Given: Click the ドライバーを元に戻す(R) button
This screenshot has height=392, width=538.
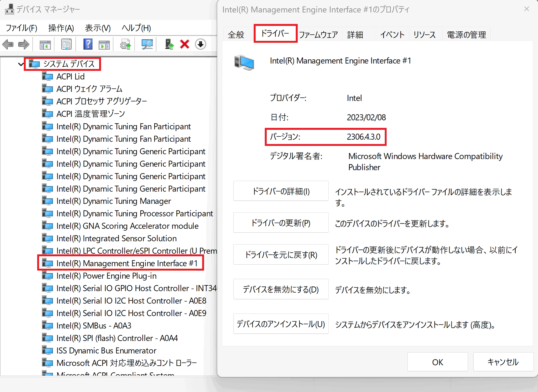Looking at the screenshot, I should click(x=281, y=255).
